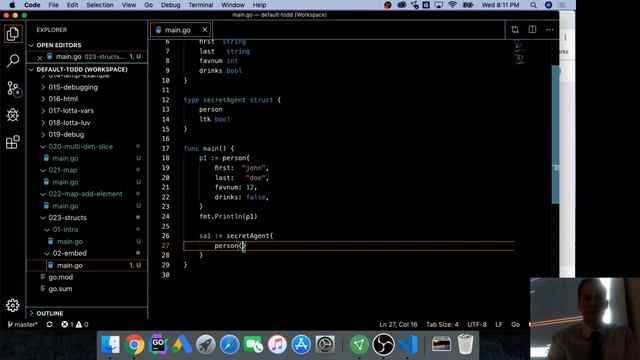Open the errors and warnings status indicator
Screen dimensions: 640x360
click(75, 324)
